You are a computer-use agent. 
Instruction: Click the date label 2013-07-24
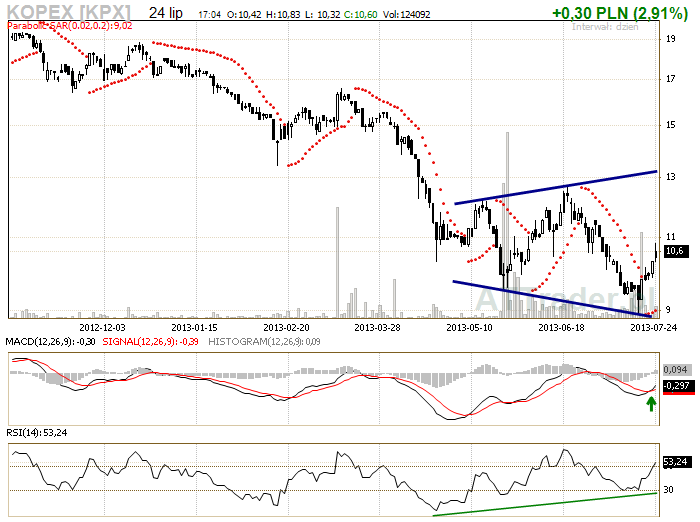tap(653, 327)
